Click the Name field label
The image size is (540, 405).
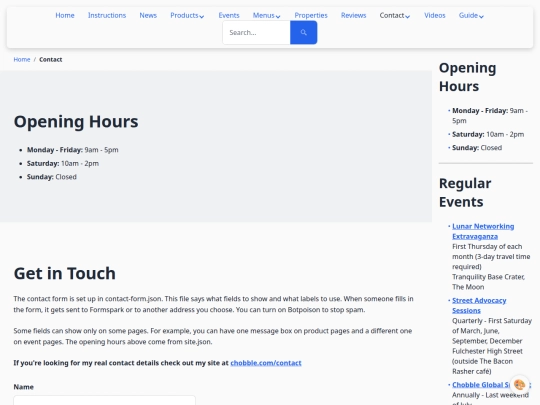click(23, 387)
